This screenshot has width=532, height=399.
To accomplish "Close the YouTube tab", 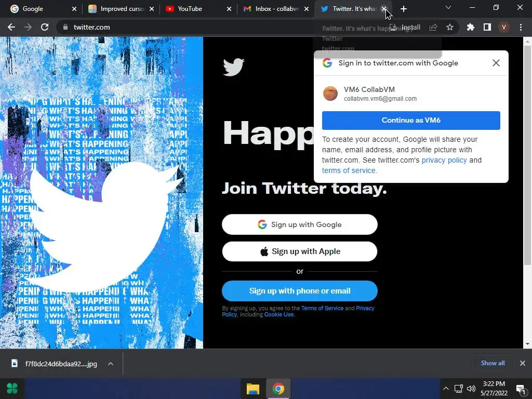I will click(x=229, y=9).
